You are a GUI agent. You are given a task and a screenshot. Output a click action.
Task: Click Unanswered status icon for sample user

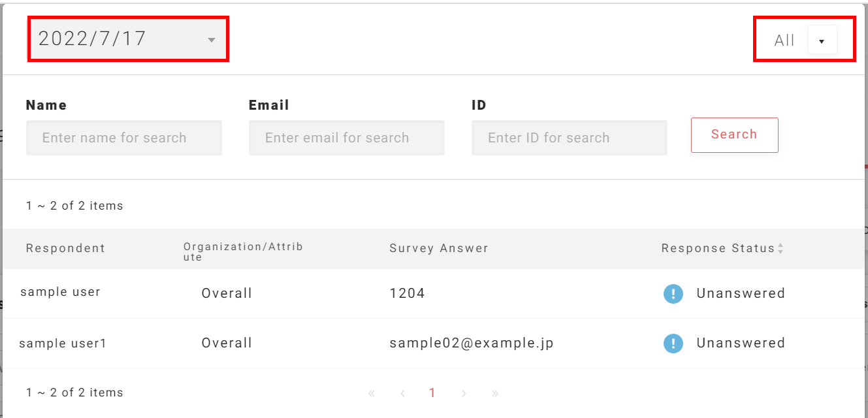[x=673, y=294]
